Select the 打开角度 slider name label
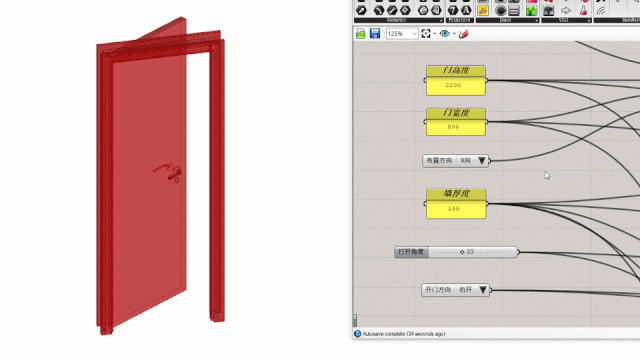This screenshot has width=640, height=360. click(x=411, y=252)
